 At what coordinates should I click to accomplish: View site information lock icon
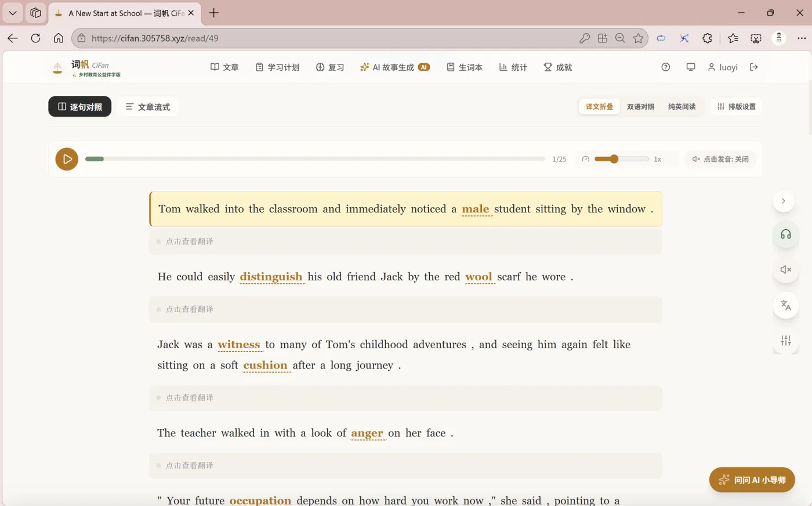81,38
